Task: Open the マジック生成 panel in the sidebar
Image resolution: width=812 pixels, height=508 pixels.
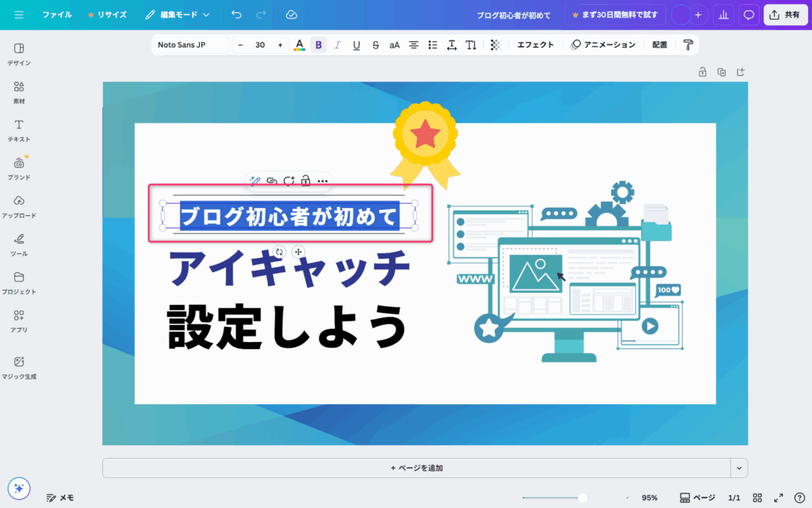Action: [x=19, y=367]
